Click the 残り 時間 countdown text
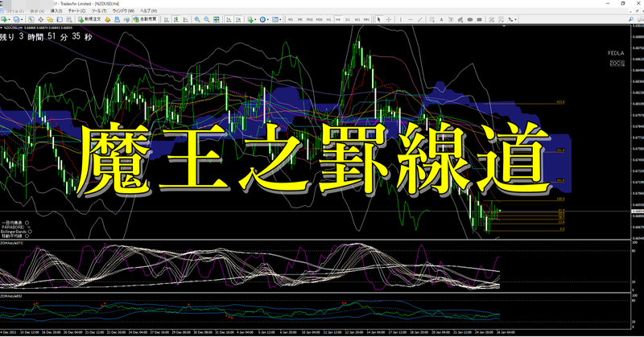This screenshot has height=337, width=644. 46,36
